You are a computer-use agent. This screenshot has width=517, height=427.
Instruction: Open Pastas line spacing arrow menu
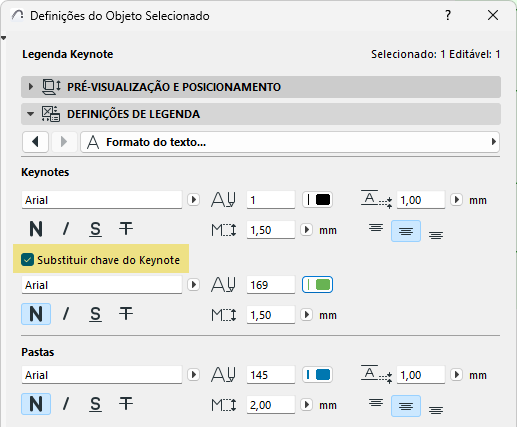tap(456, 375)
